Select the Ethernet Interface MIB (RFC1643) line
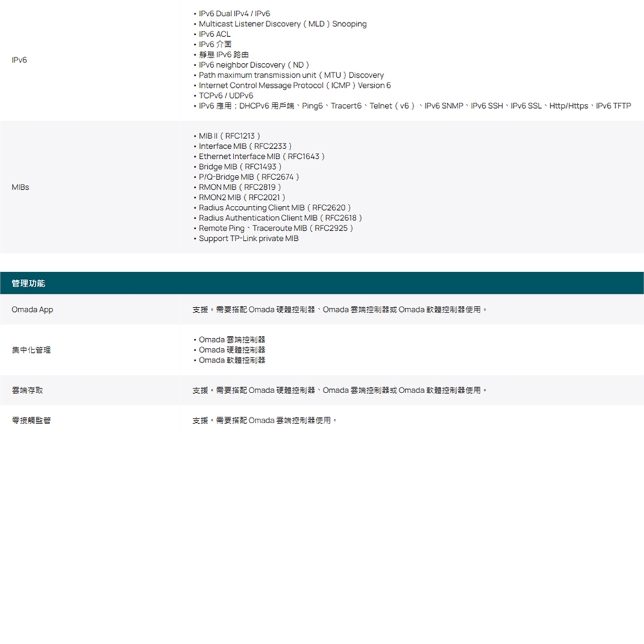 262,156
